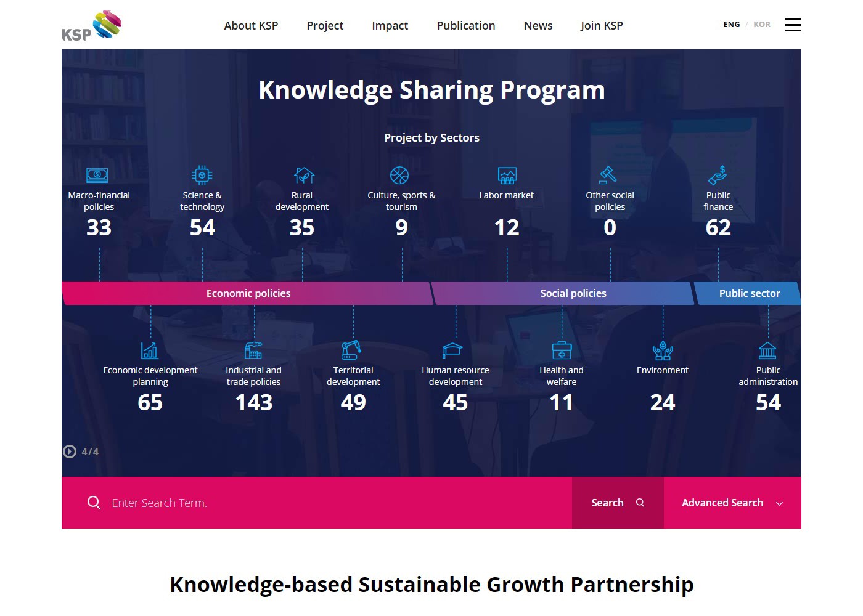Open the Publication menu item
Image resolution: width=863 pixels, height=616 pixels.
pyautogui.click(x=465, y=25)
